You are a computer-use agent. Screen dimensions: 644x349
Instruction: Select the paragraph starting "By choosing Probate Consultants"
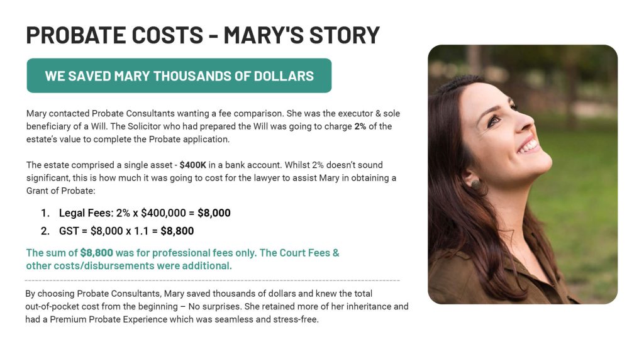coord(217,306)
